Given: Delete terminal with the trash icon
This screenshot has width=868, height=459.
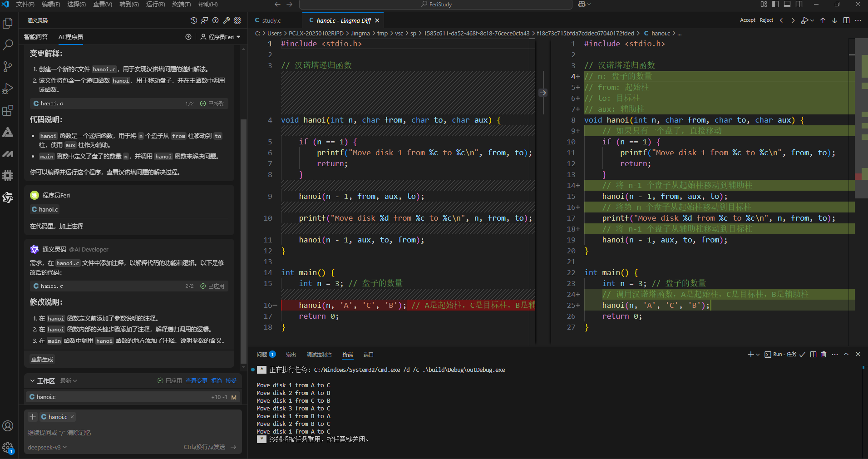Looking at the screenshot, I should [824, 354].
